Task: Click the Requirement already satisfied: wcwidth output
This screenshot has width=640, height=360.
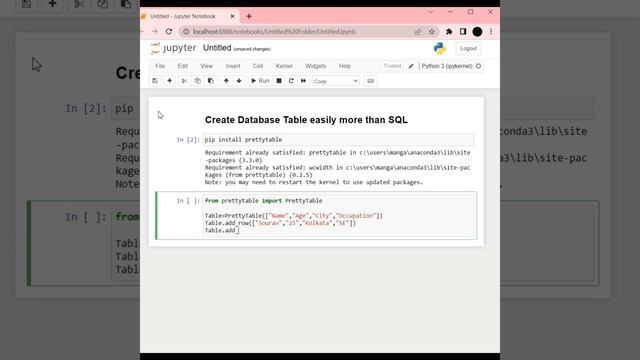Action: pyautogui.click(x=338, y=171)
